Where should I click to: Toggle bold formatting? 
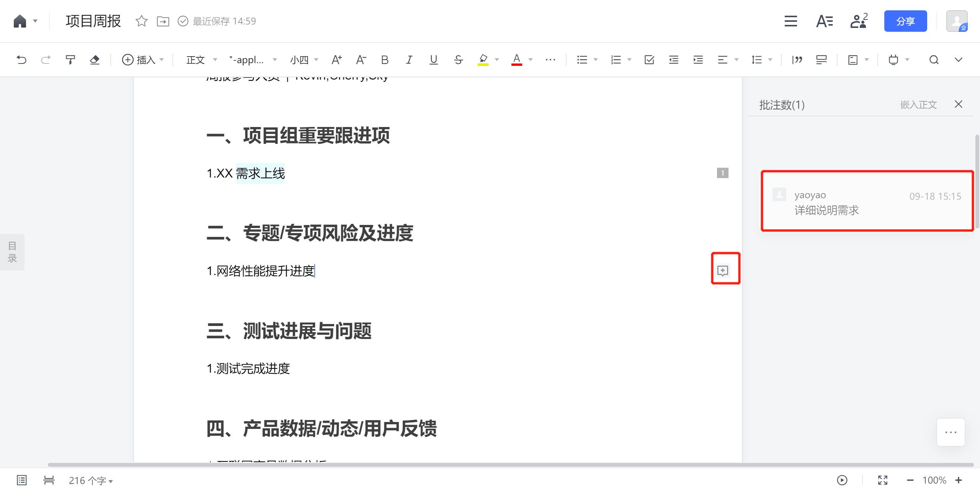385,60
